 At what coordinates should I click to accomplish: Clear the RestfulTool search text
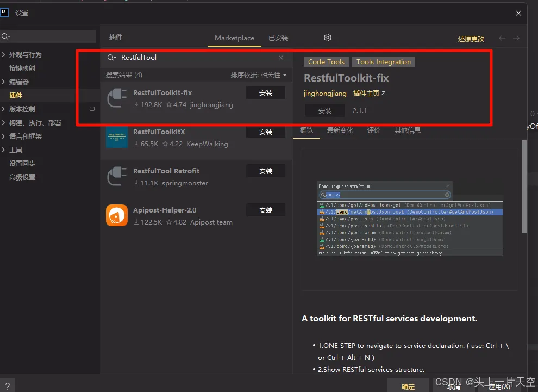pos(281,58)
